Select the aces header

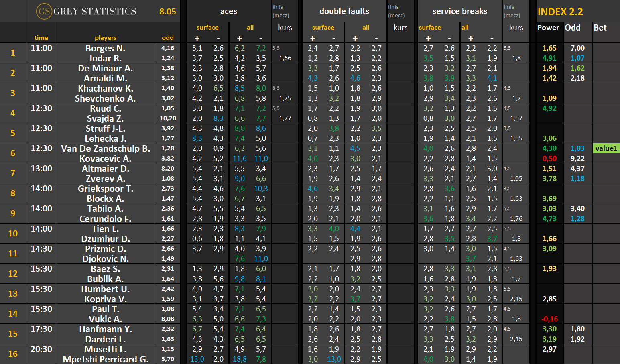229,11
